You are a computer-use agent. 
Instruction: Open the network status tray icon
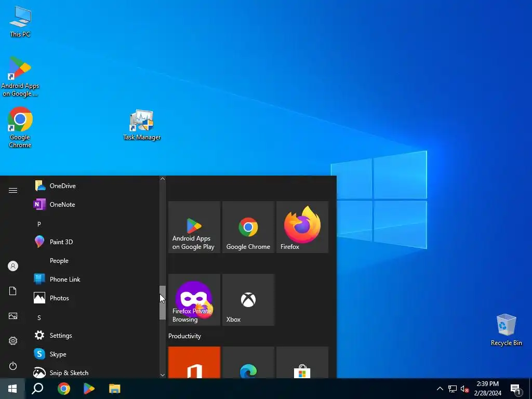click(453, 389)
